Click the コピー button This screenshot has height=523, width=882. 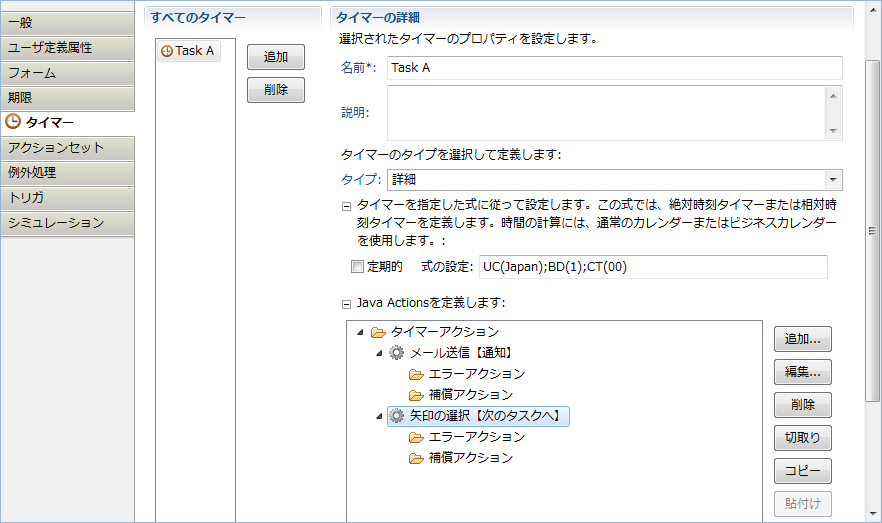pos(803,471)
